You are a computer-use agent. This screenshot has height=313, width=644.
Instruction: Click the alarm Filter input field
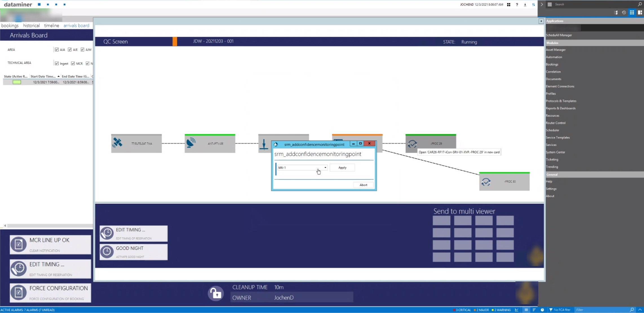[602, 310]
